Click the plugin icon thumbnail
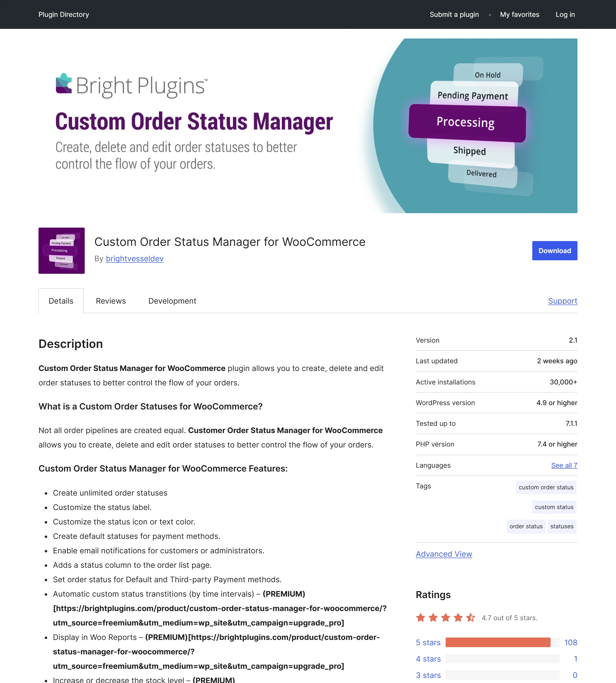This screenshot has height=683, width=616. click(x=62, y=250)
